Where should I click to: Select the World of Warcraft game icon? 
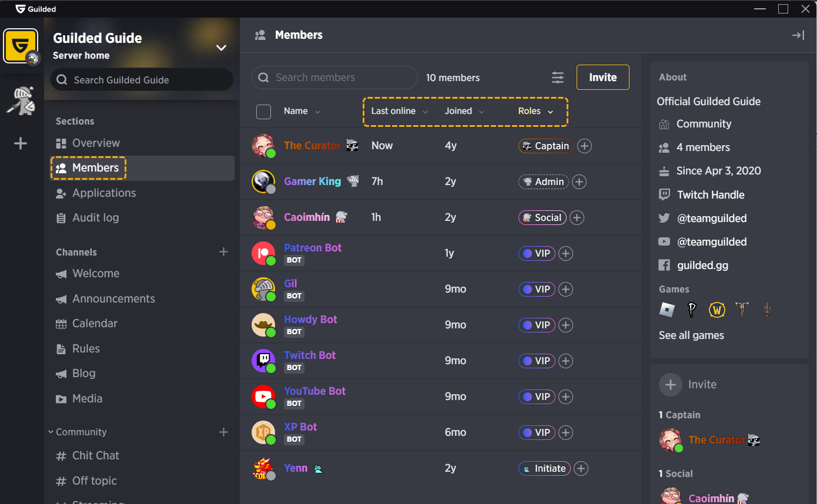[x=716, y=310]
